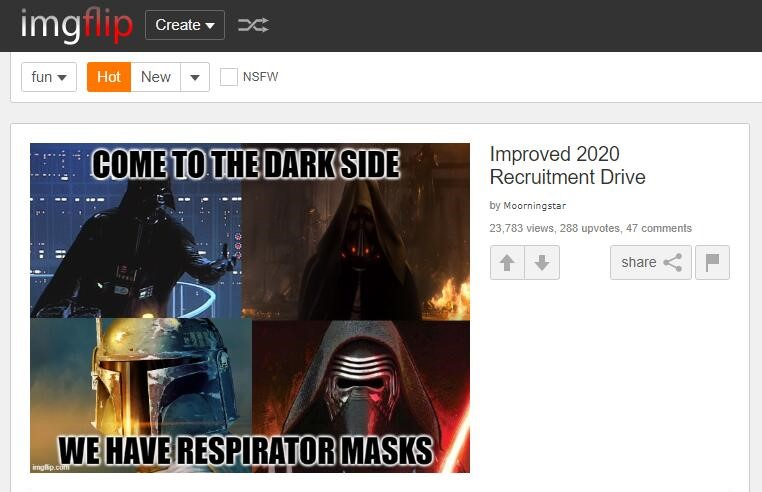Click the imgflip logo
The height and width of the screenshot is (492, 762).
click(76, 25)
